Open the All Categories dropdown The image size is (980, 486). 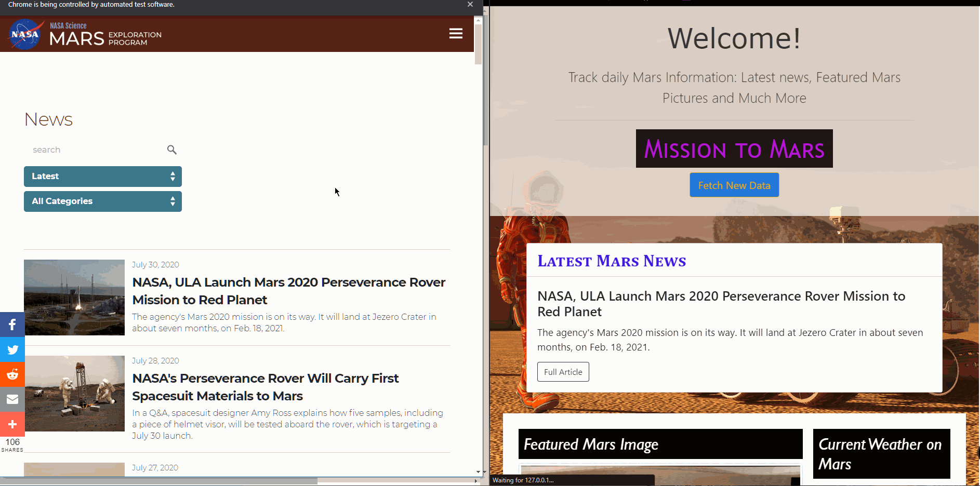pos(103,201)
